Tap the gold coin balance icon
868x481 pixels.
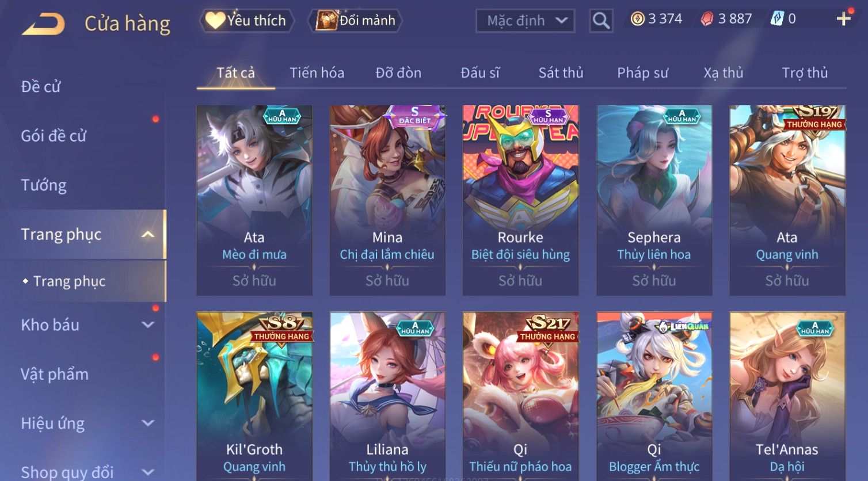pyautogui.click(x=637, y=19)
